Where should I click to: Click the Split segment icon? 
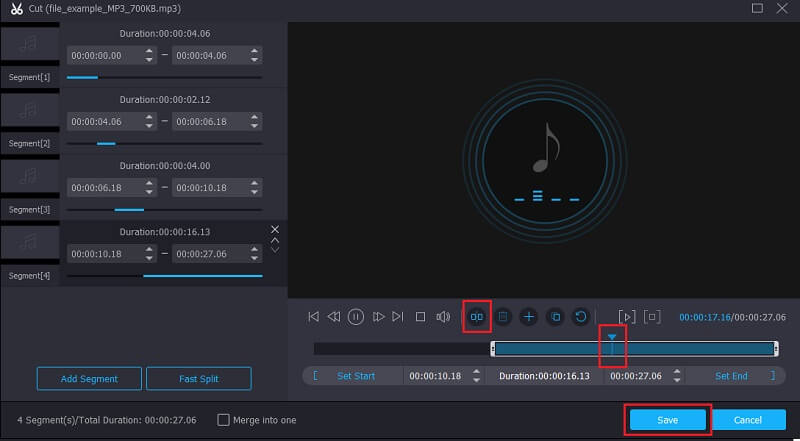pos(477,317)
